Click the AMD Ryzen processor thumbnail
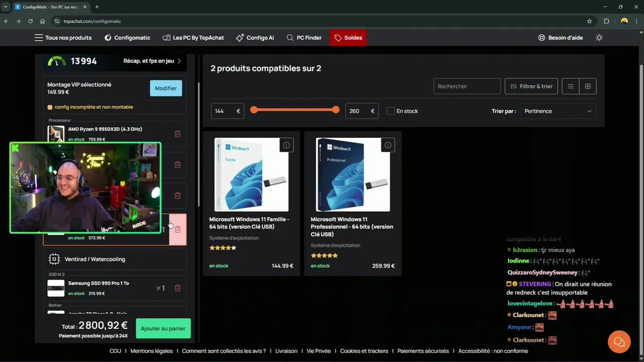 point(56,134)
